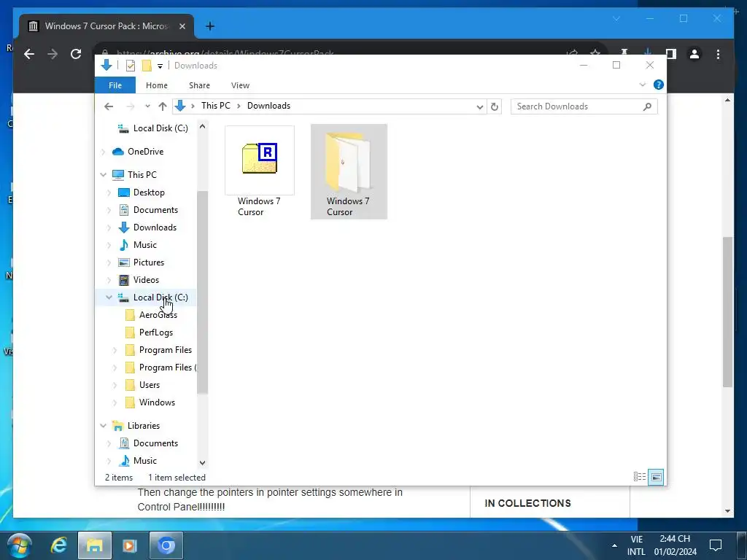Open the PerfLogs folder
The width and height of the screenshot is (747, 560).
tap(156, 332)
